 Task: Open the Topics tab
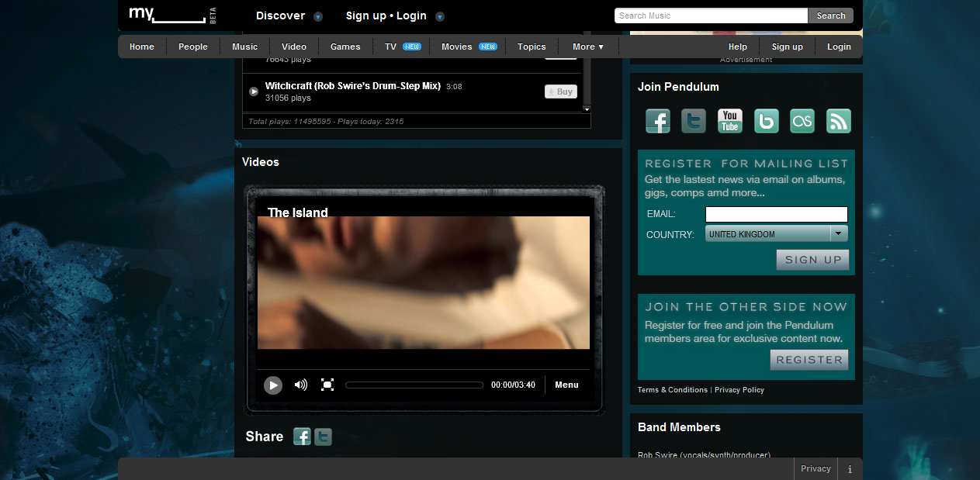(x=532, y=47)
